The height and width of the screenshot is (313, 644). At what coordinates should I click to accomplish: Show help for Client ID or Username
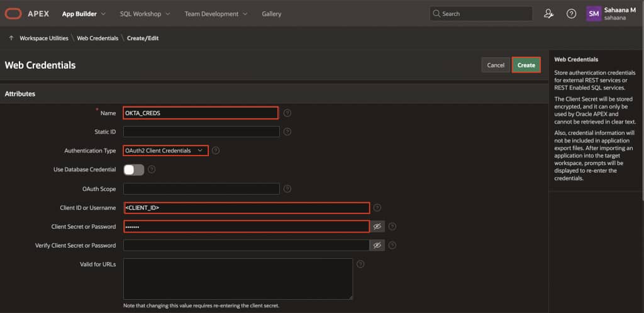click(x=377, y=208)
